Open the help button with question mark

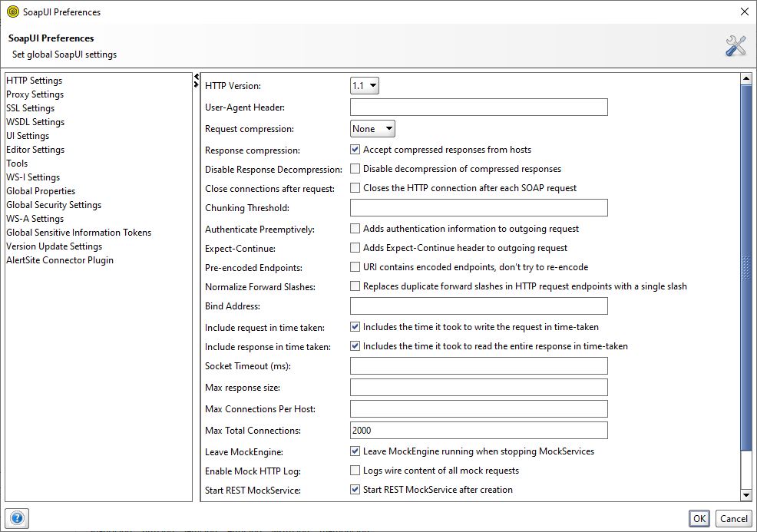17,518
